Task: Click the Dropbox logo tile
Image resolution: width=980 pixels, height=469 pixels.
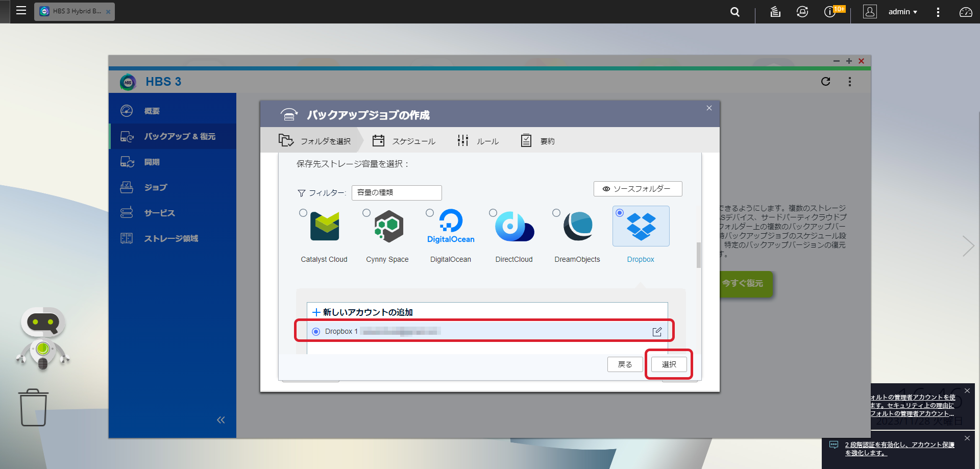Action: pos(641,226)
